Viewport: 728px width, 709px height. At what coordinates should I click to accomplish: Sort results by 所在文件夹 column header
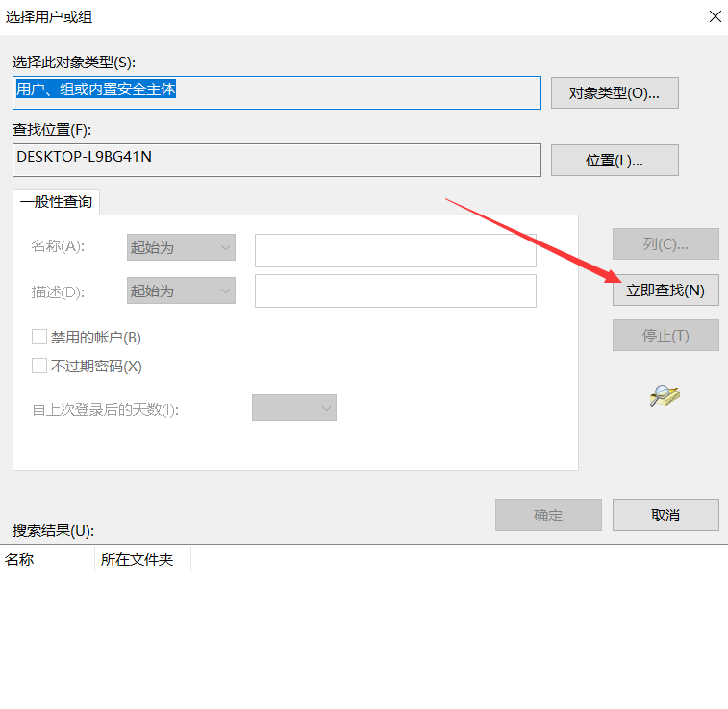click(142, 559)
